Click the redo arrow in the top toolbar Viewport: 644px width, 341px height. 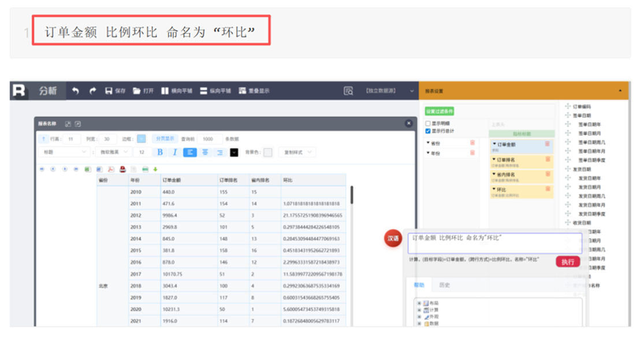point(92,91)
